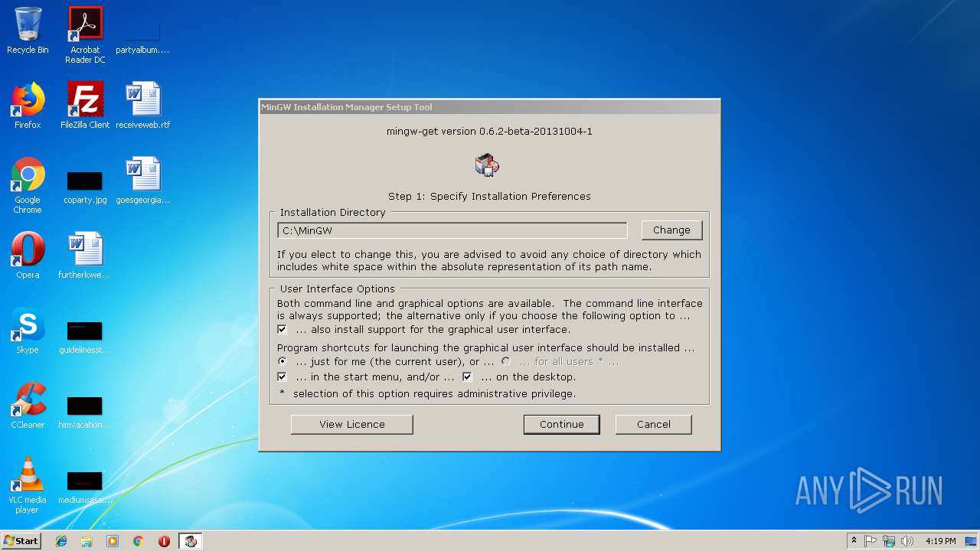This screenshot has height=551, width=980.
Task: Click the View Licence button
Action: (352, 425)
